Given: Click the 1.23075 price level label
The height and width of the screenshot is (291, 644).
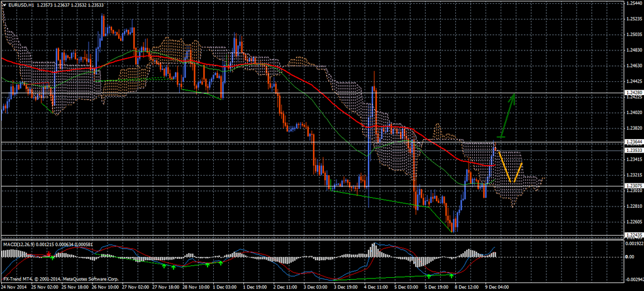Looking at the screenshot, I should click(633, 186).
